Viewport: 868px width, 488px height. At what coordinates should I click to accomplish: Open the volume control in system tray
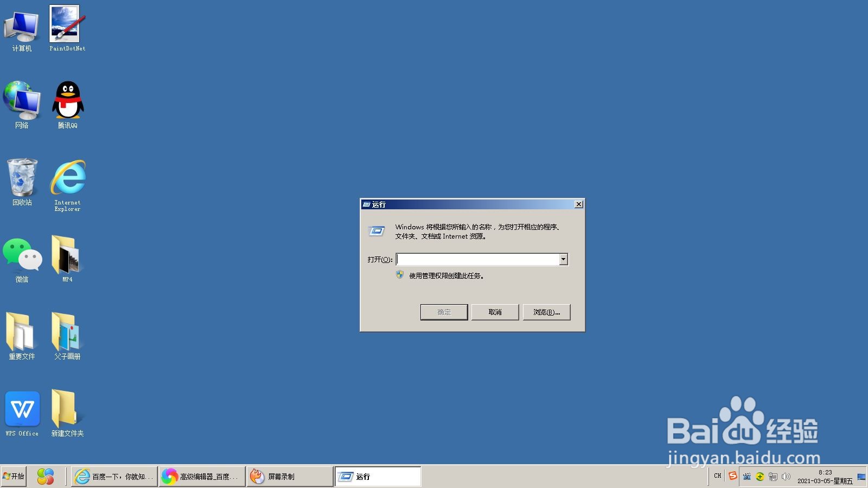[x=786, y=477]
